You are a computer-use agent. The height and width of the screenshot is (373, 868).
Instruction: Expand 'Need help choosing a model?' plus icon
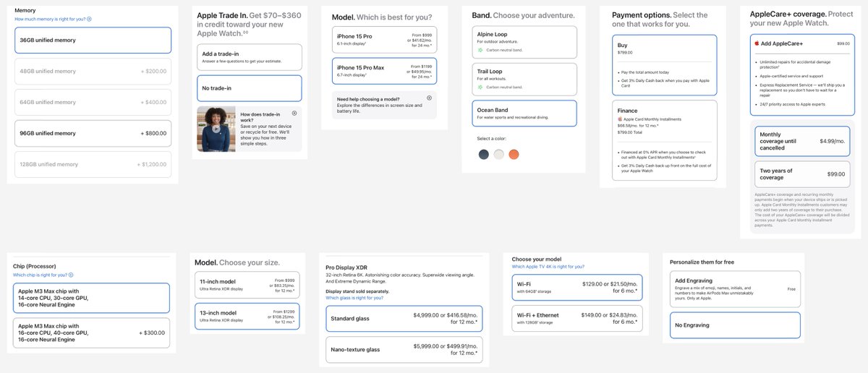click(429, 98)
